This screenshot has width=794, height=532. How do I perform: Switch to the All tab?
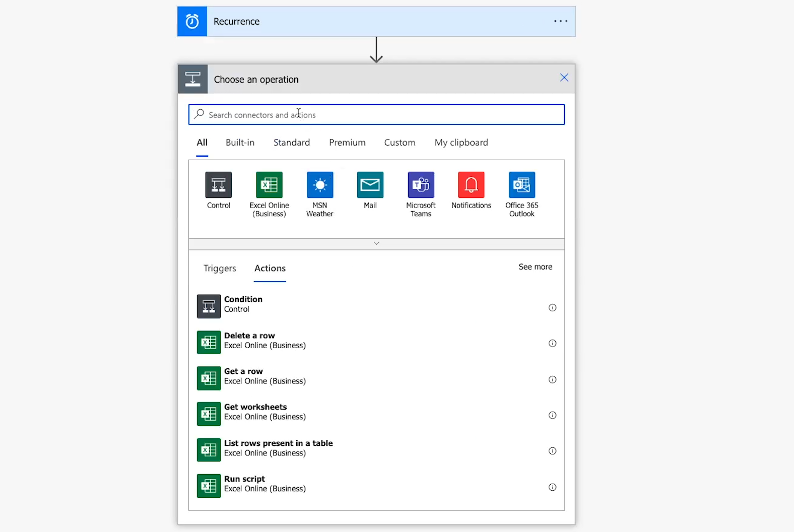[202, 143]
